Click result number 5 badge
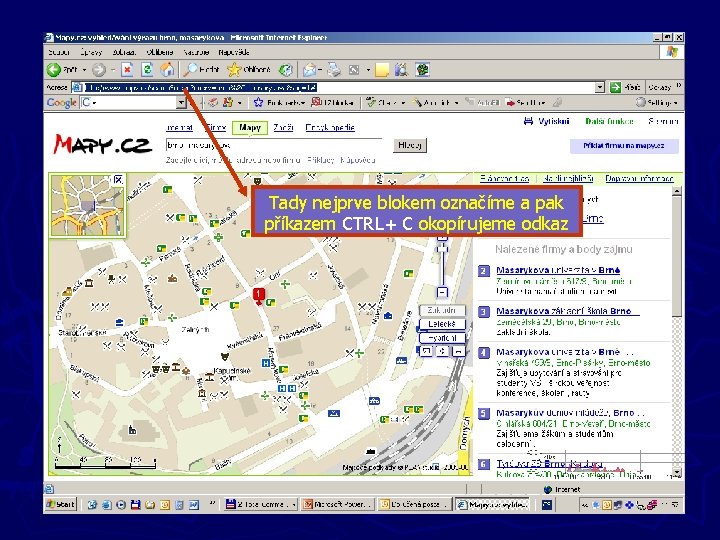Viewport: 720px width, 540px height. 484,414
